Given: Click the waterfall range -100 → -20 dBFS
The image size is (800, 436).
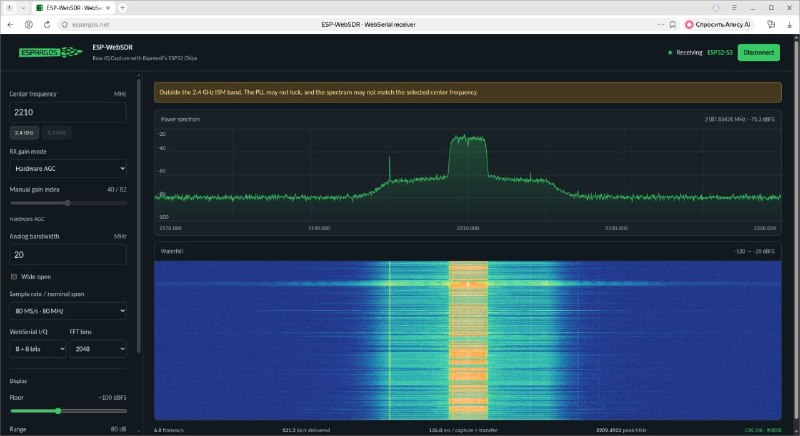Looking at the screenshot, I should tap(754, 251).
